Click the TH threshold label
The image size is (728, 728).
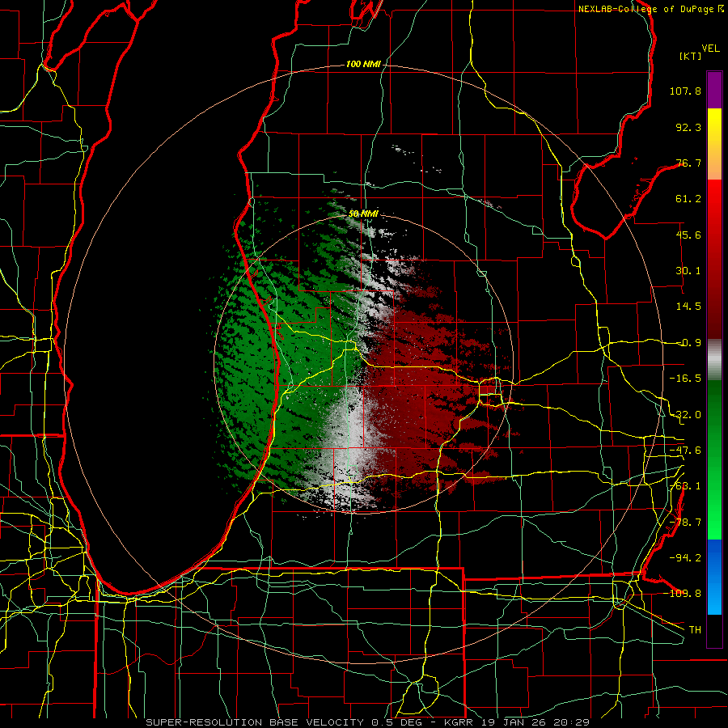(x=695, y=629)
